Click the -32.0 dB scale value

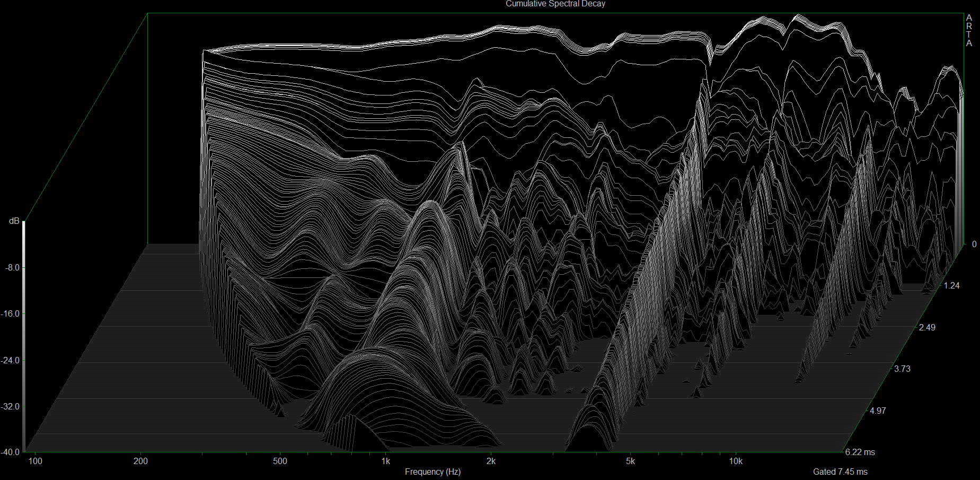coord(11,406)
